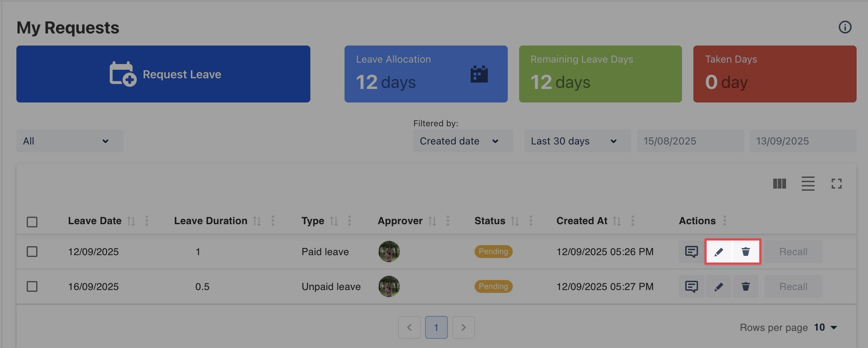Image resolution: width=868 pixels, height=348 pixels.
Task: Open the Leave Date column options menu
Action: (x=147, y=221)
